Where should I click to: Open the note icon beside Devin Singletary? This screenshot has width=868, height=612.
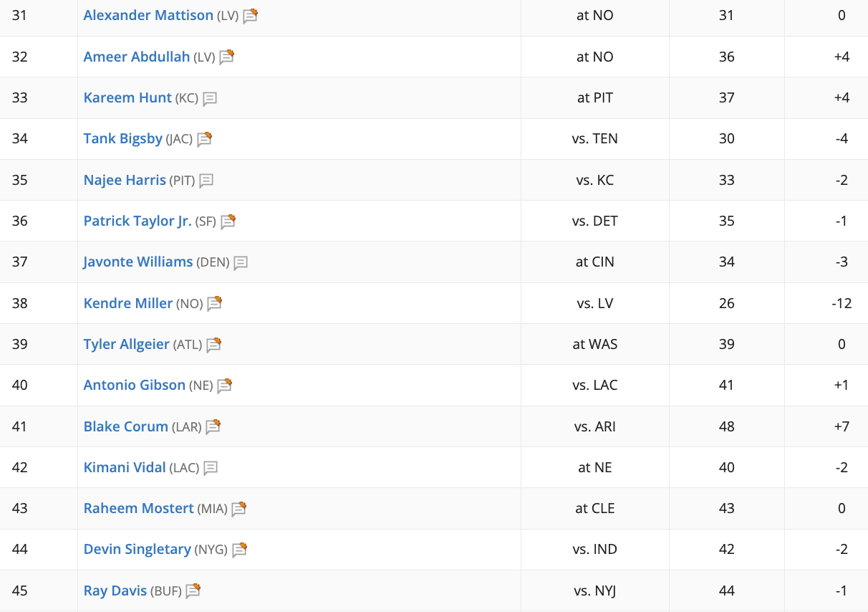pos(239,550)
